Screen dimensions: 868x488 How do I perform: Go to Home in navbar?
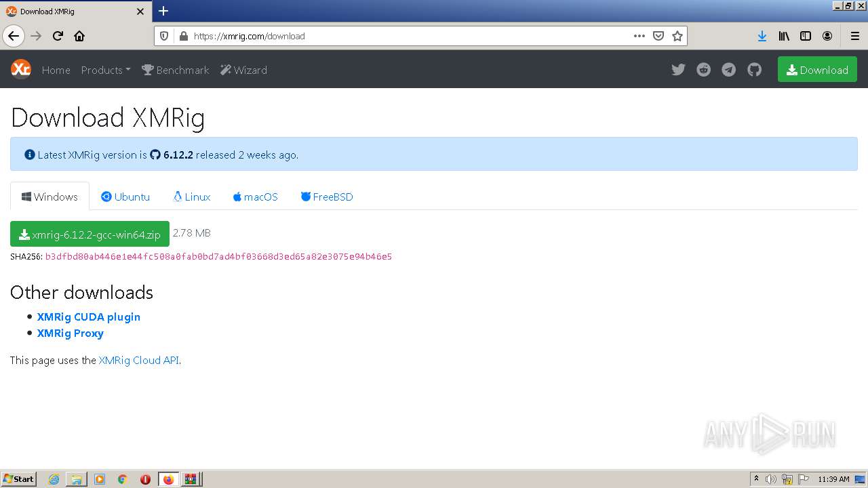[x=56, y=70]
